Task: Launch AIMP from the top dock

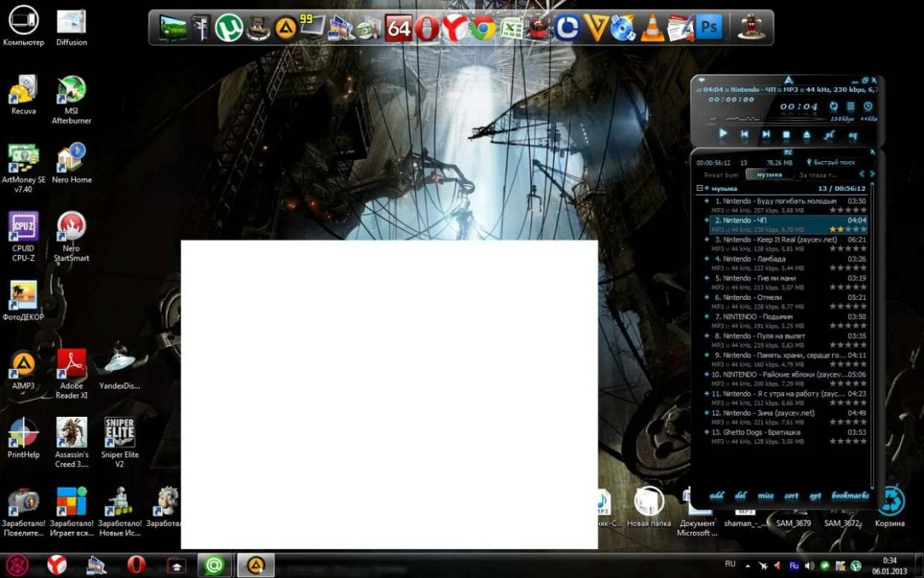Action: pos(285,28)
